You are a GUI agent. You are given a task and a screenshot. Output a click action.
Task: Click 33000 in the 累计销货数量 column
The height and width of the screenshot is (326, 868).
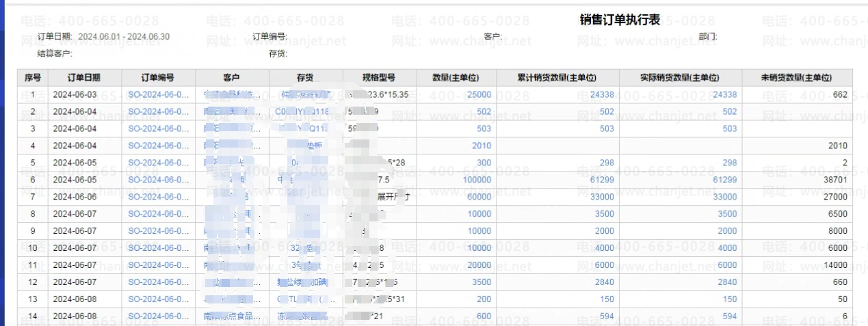coord(602,197)
